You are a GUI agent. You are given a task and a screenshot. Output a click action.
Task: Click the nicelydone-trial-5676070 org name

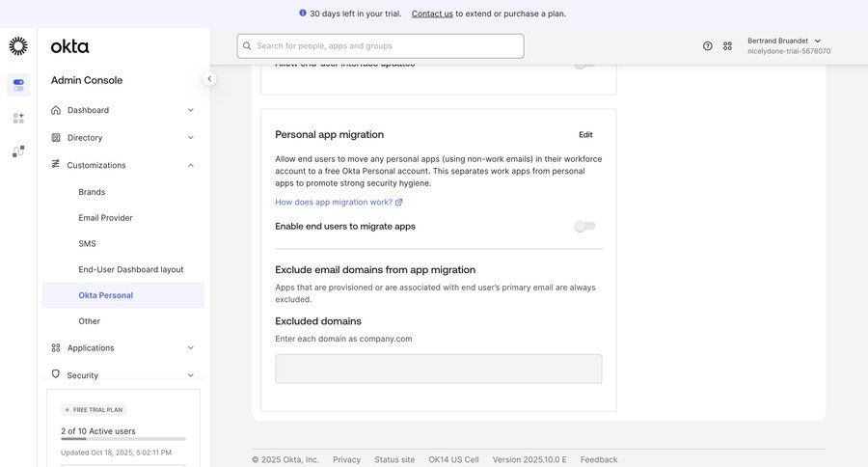(789, 51)
